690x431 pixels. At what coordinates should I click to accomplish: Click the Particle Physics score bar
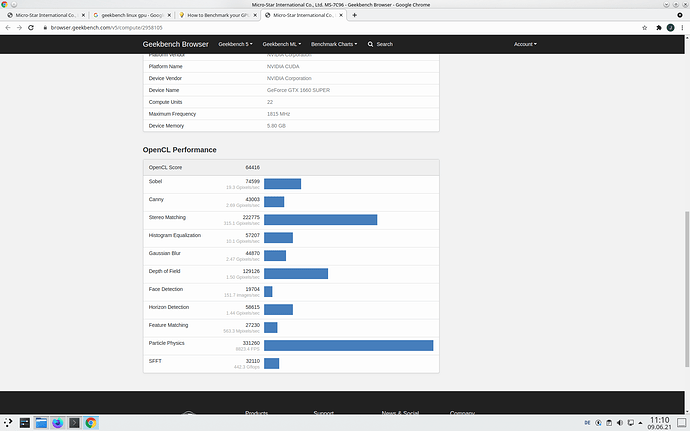(x=349, y=346)
